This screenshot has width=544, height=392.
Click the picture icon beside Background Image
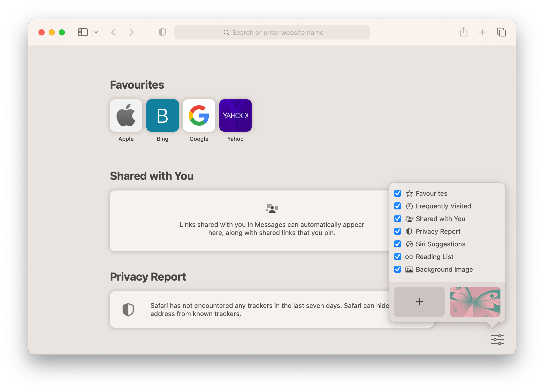click(x=409, y=269)
